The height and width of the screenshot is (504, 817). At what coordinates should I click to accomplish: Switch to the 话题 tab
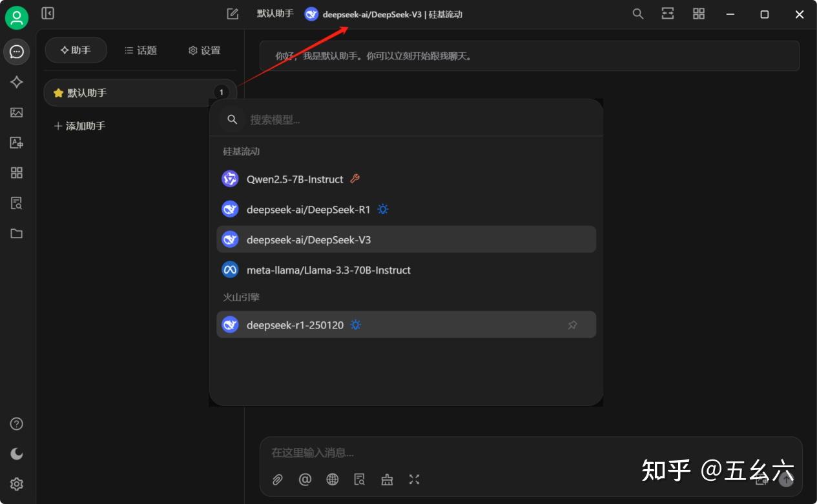pyautogui.click(x=140, y=50)
